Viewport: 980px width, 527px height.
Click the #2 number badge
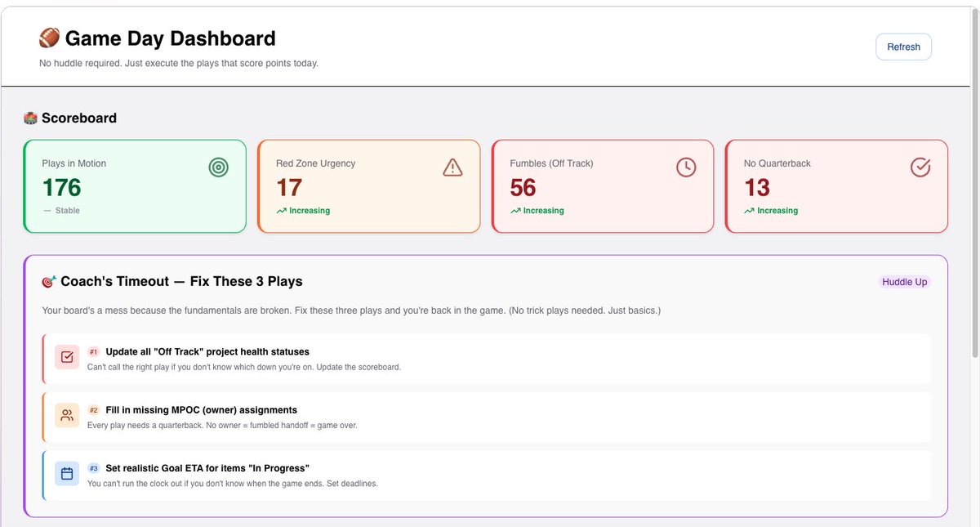(x=93, y=410)
